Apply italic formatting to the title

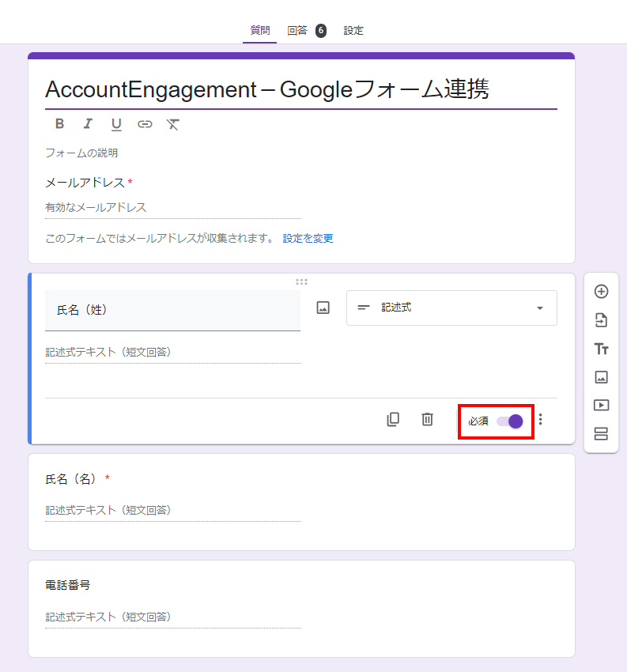tap(88, 124)
